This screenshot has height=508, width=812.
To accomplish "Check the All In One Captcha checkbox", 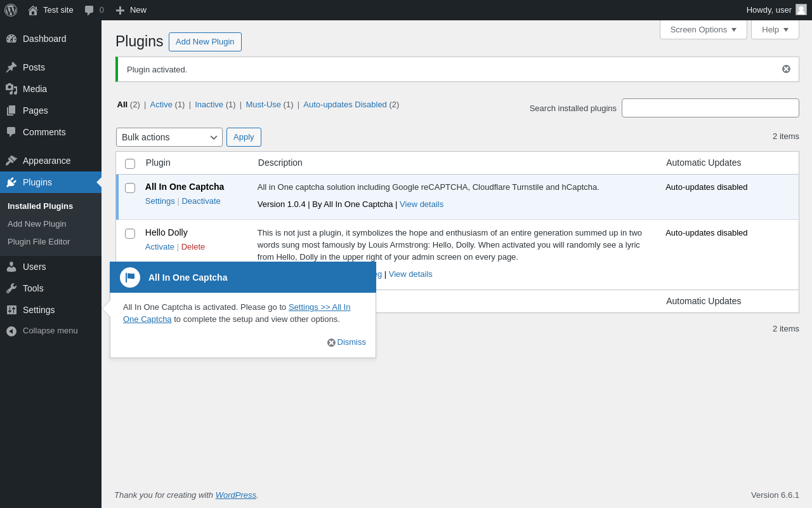I will [x=130, y=188].
